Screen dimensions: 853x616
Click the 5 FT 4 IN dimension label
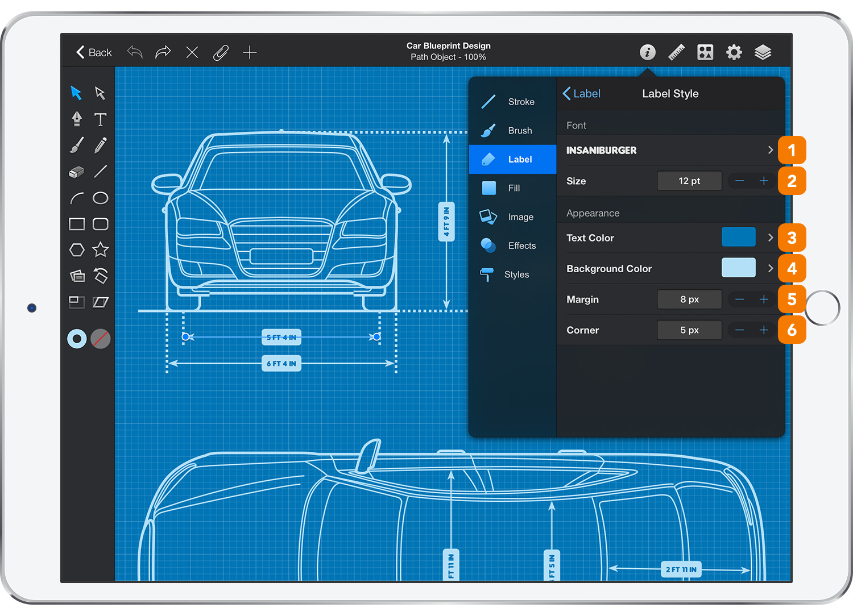[281, 337]
